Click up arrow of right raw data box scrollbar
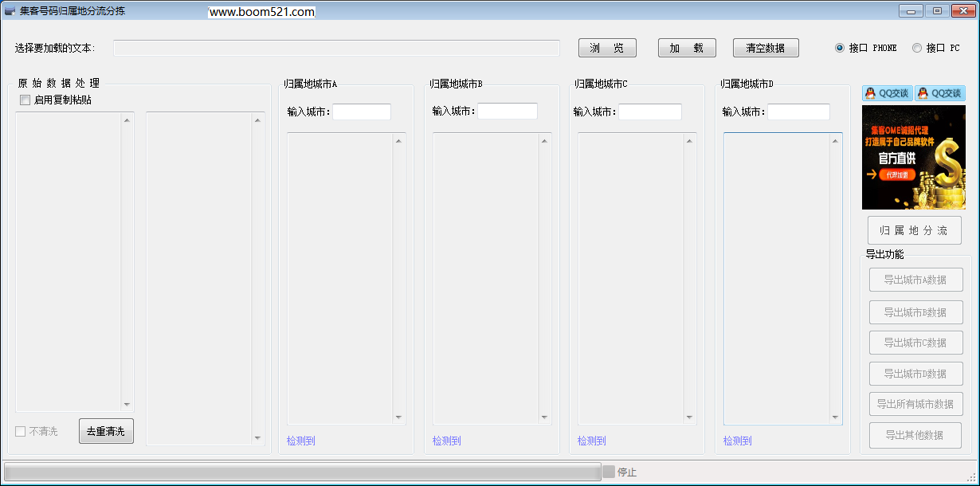This screenshot has height=486, width=980. [257, 120]
